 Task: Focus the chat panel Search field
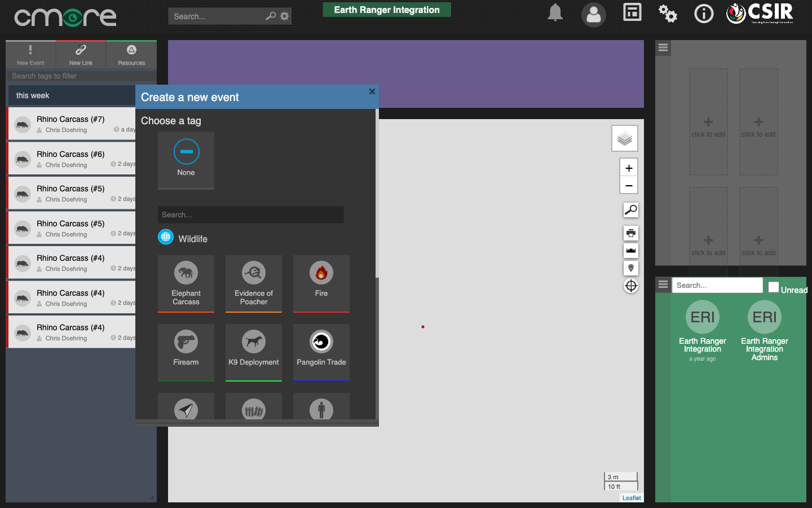[717, 285]
